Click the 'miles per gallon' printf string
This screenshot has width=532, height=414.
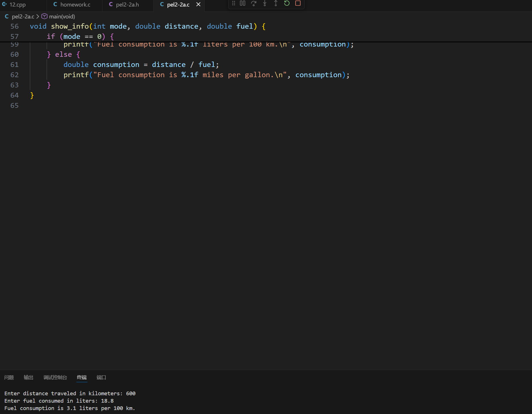coord(190,75)
